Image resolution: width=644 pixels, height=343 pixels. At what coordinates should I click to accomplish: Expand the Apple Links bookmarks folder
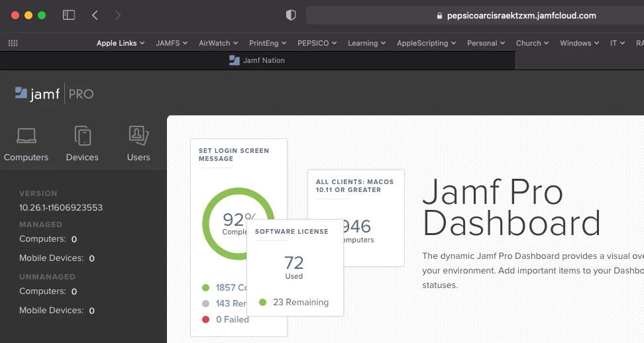(121, 43)
